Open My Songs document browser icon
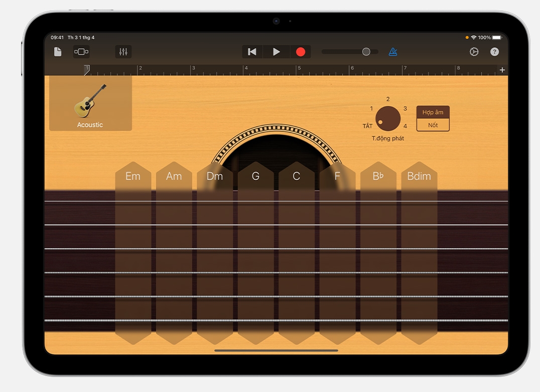 (x=58, y=52)
